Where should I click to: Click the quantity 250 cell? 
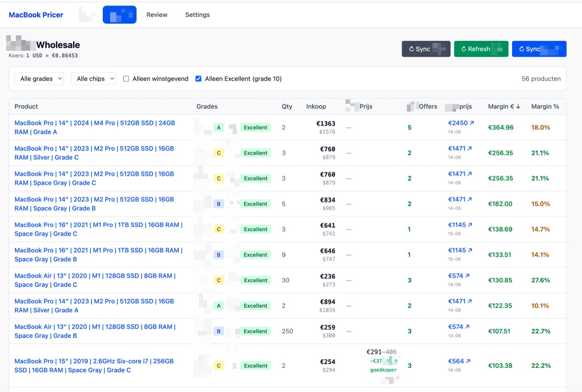[x=287, y=331]
